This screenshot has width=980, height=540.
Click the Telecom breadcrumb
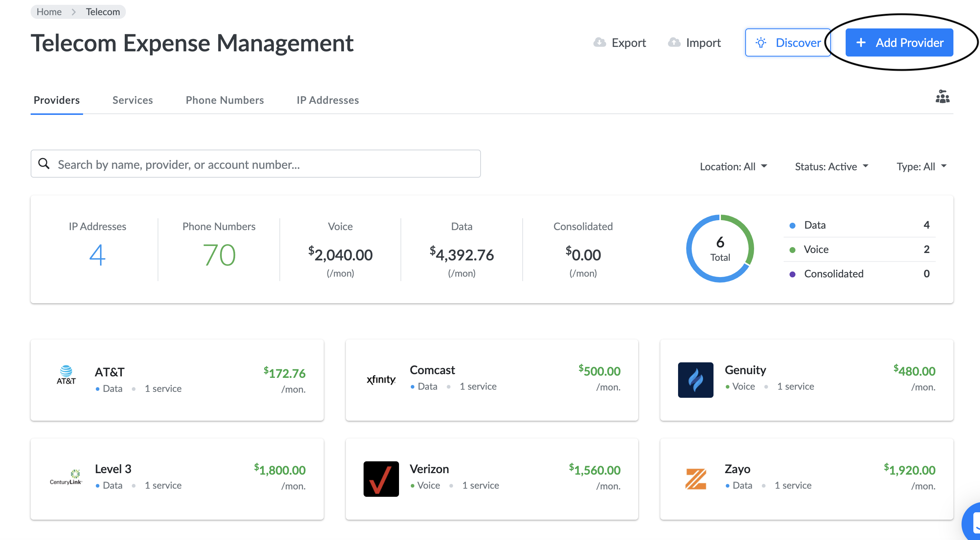click(x=103, y=12)
